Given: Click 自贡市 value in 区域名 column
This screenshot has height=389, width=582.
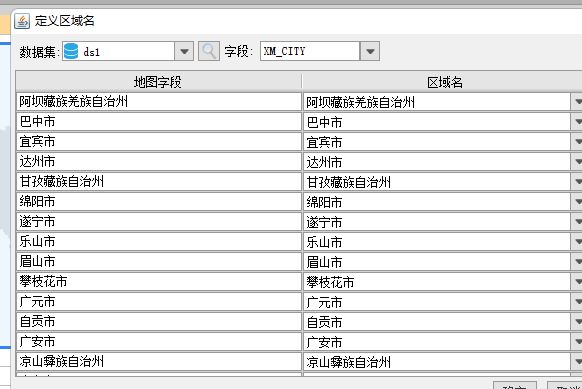Looking at the screenshot, I should (x=437, y=322).
